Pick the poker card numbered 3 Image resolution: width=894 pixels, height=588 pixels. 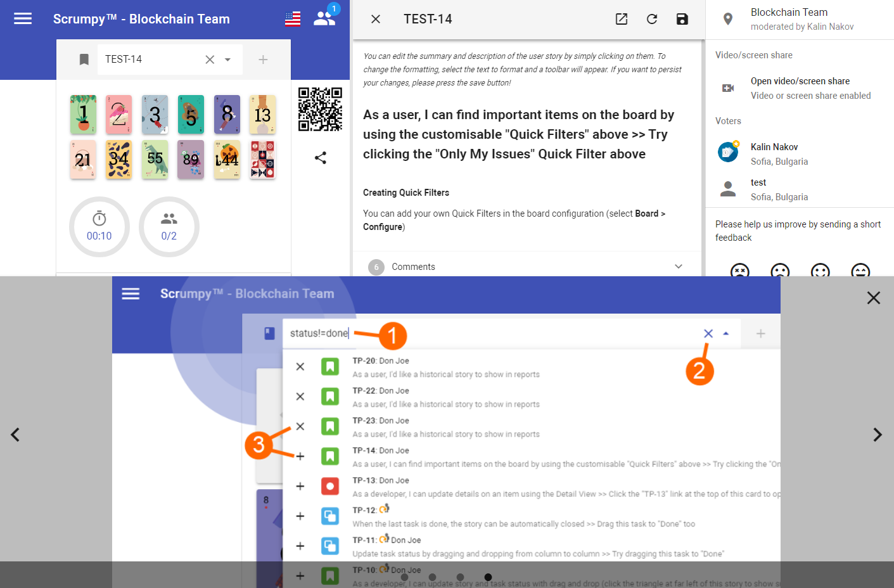click(155, 115)
